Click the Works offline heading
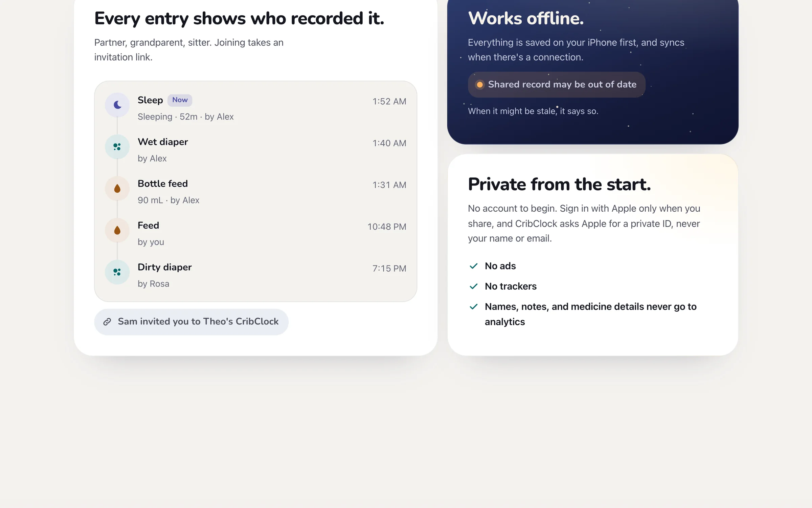This screenshot has width=812, height=508. tap(526, 18)
